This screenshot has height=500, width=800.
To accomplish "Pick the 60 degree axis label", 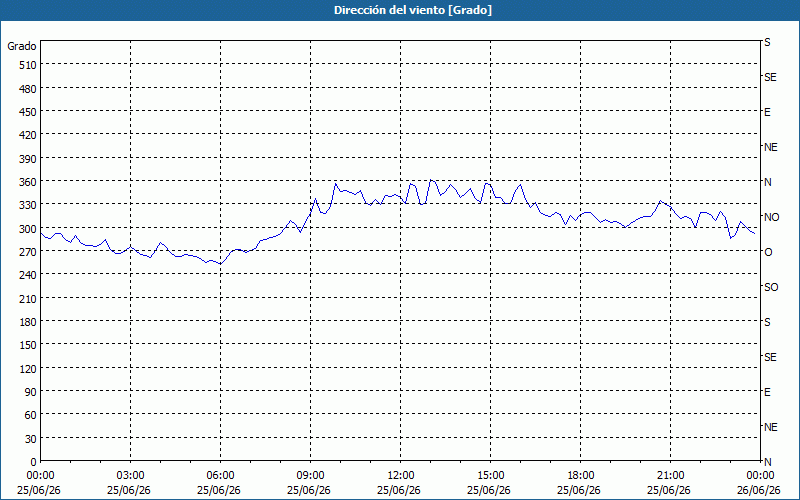I will tap(31, 415).
